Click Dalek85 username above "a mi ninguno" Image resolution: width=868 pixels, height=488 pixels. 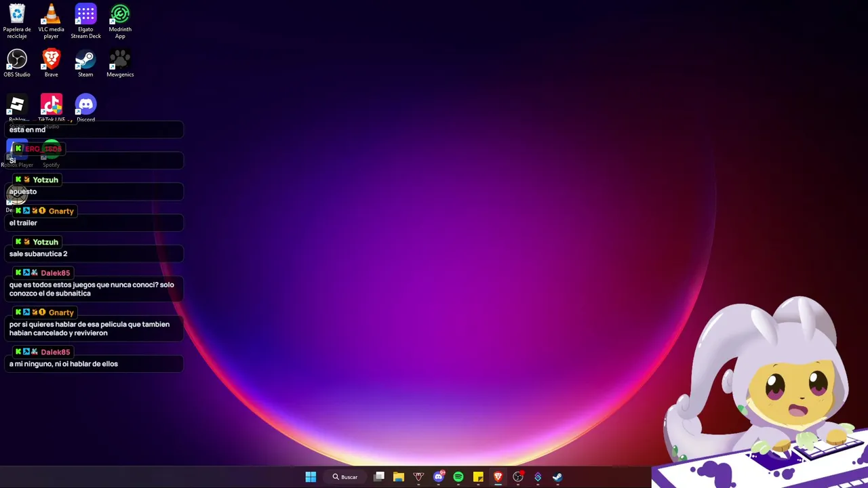pos(56,352)
